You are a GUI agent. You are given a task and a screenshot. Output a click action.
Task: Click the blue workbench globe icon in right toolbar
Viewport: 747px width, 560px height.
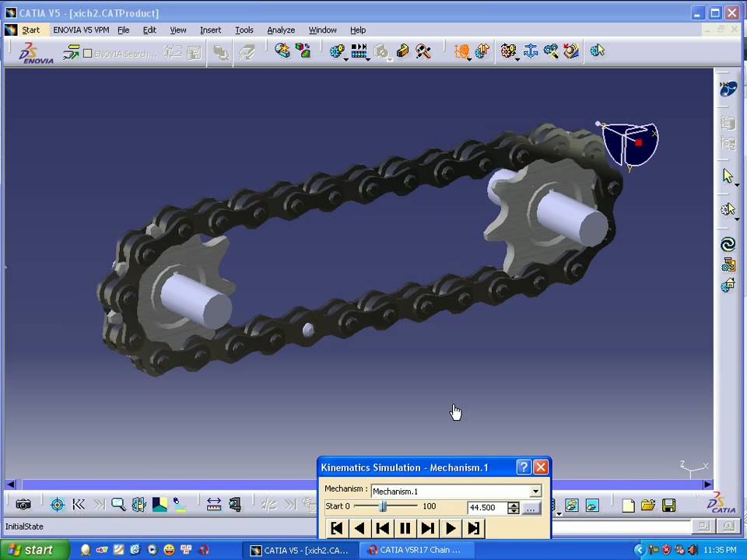(x=728, y=88)
